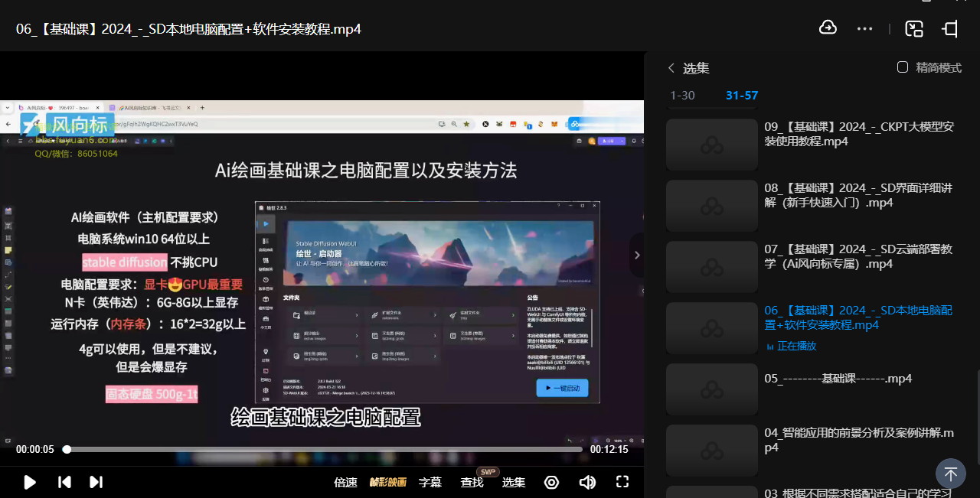Open the 倍速 playback speed menu
This screenshot has height=498, width=980.
[x=345, y=482]
